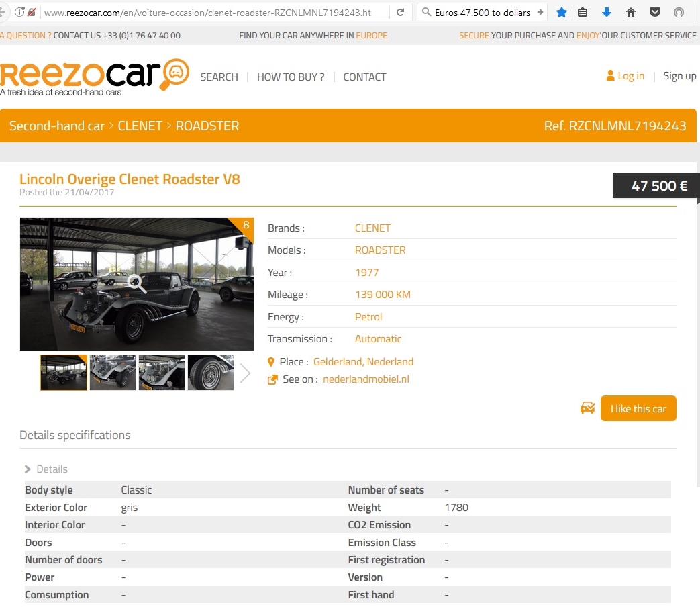
Task: Expand the Details section chevron
Action: 28,469
